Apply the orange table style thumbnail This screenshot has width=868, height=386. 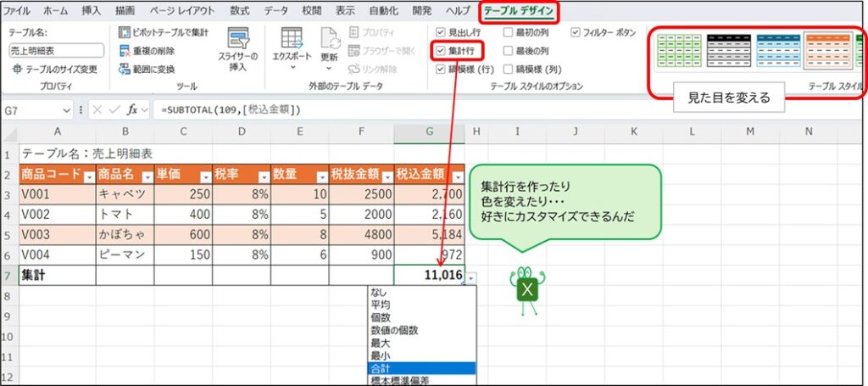(828, 50)
